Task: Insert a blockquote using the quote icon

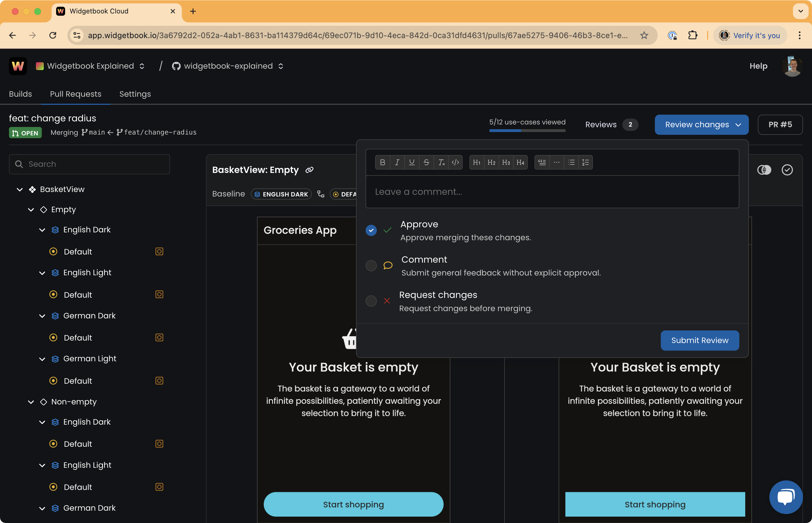Action: (x=542, y=162)
